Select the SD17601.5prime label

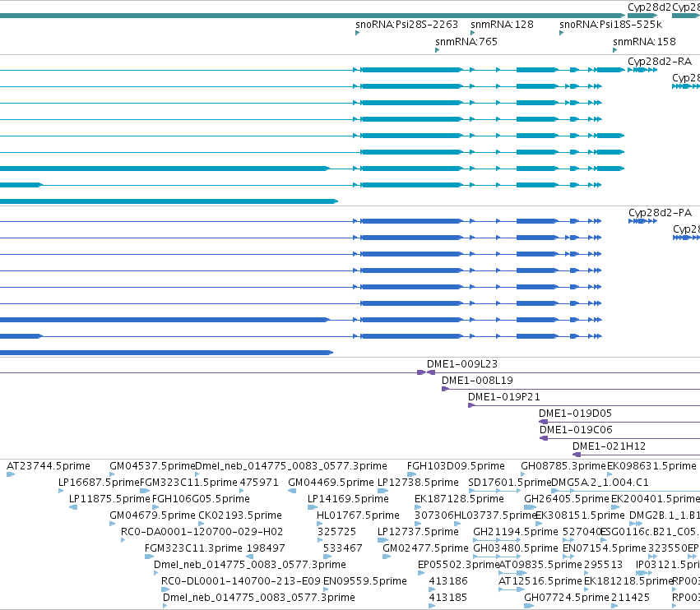(x=510, y=483)
